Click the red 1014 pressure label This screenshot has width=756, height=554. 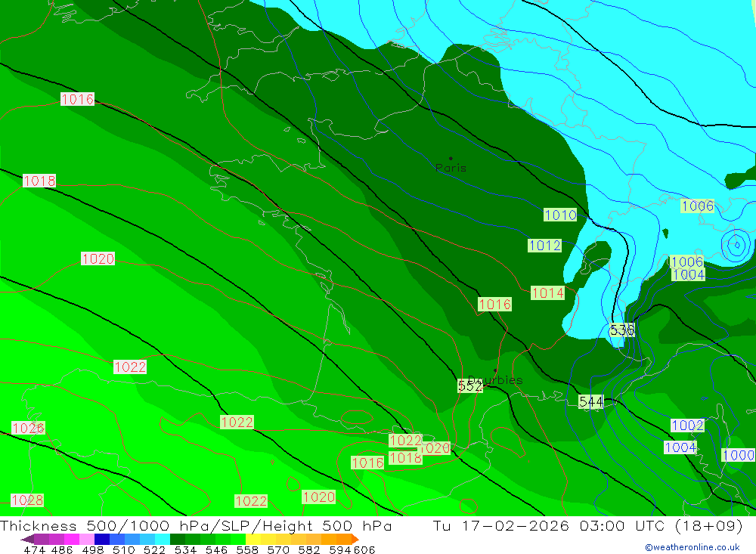pos(547,292)
